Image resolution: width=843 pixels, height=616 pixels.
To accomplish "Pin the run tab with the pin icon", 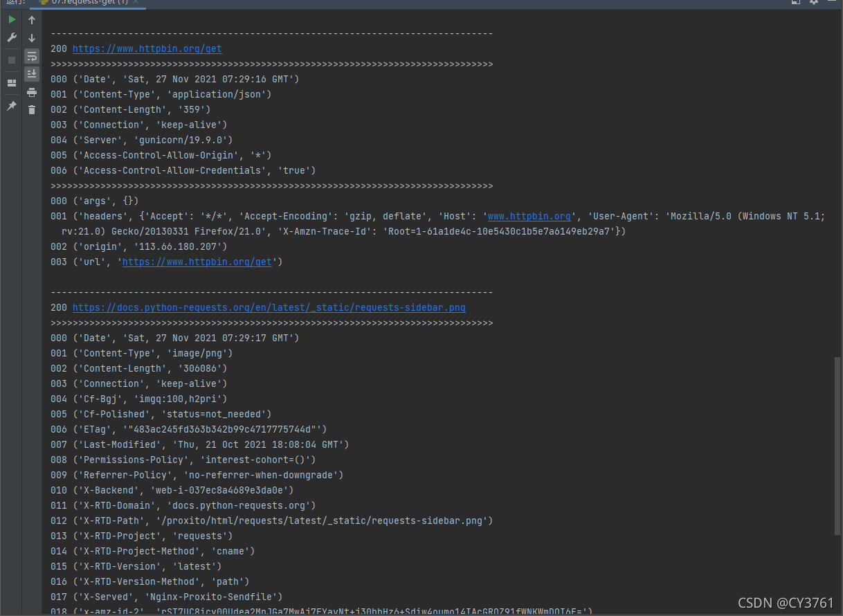I will [12, 106].
